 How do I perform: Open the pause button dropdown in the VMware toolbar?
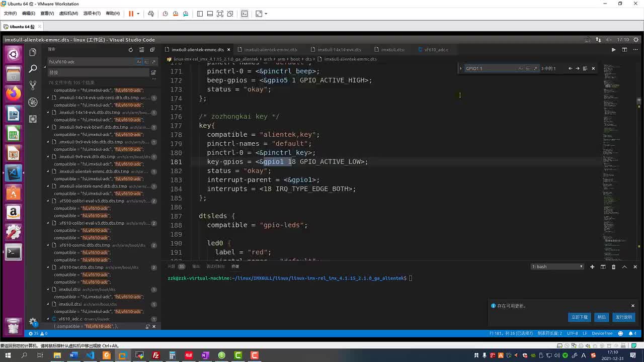pos(138,14)
